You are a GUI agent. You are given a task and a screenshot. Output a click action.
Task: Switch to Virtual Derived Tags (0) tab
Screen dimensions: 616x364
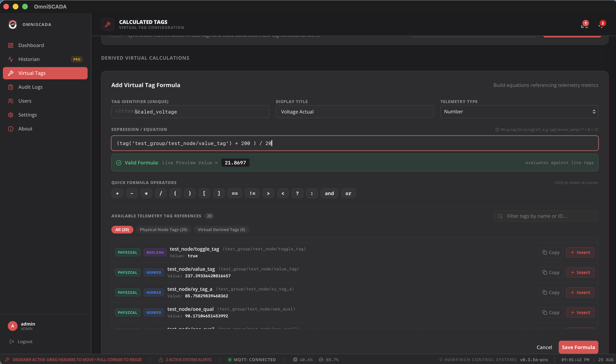coord(221,230)
